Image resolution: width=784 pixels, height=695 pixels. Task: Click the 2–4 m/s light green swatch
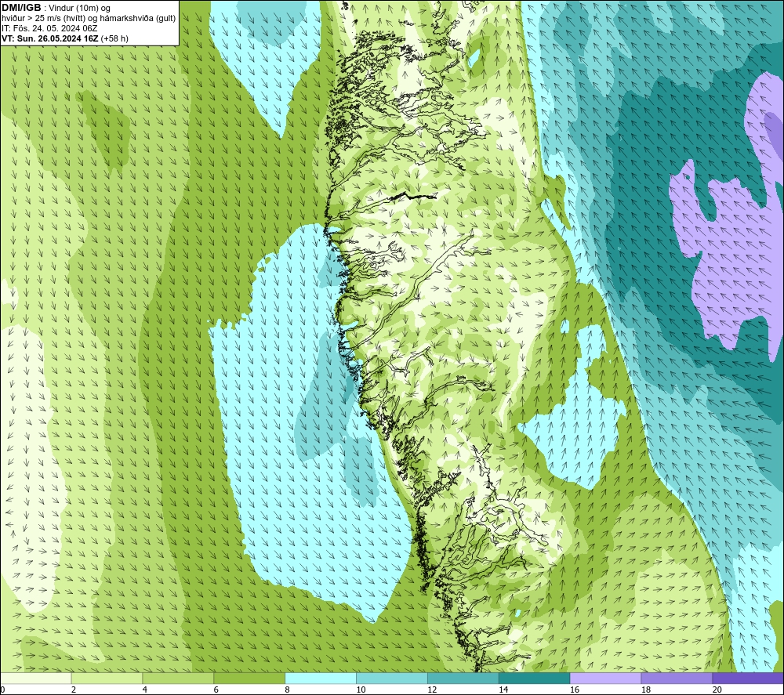pos(107,678)
